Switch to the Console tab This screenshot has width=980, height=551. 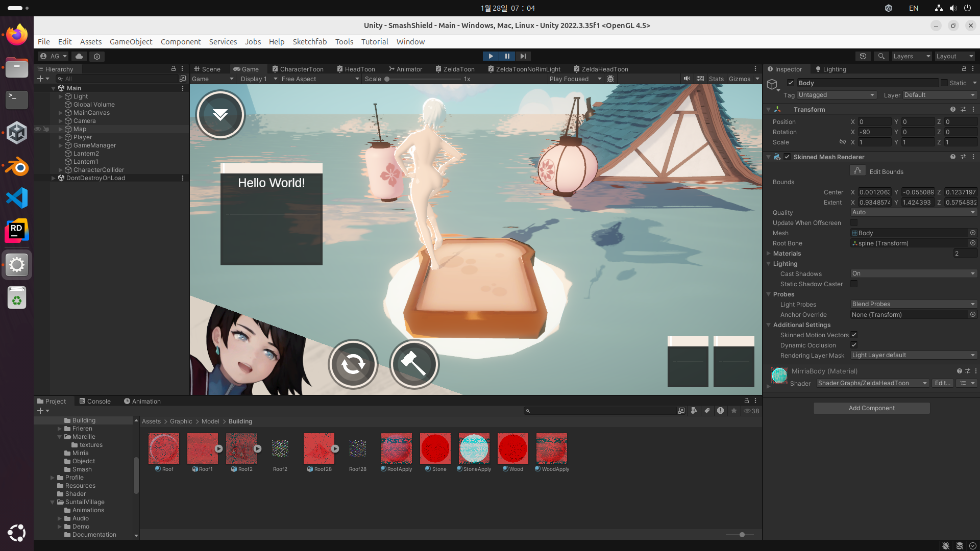click(95, 401)
